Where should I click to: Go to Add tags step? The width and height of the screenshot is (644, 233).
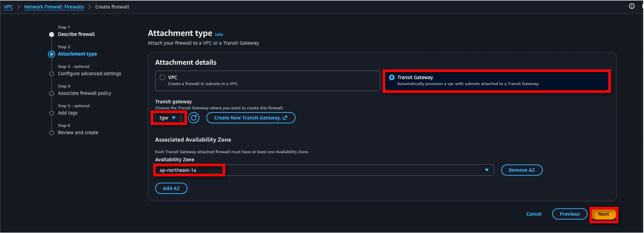[x=68, y=113]
